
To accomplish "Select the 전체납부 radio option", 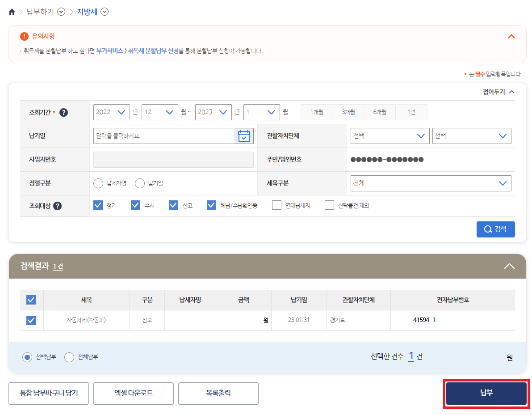I will [x=69, y=357].
